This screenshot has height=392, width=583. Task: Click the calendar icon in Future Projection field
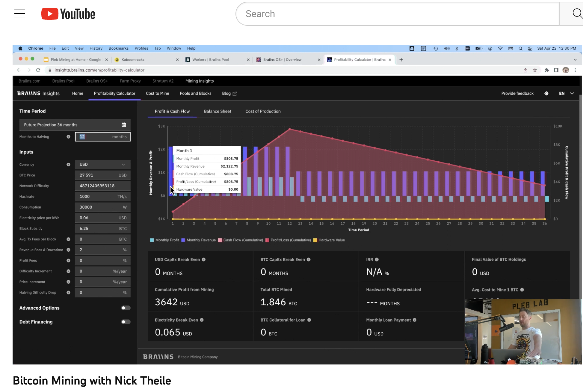[124, 125]
